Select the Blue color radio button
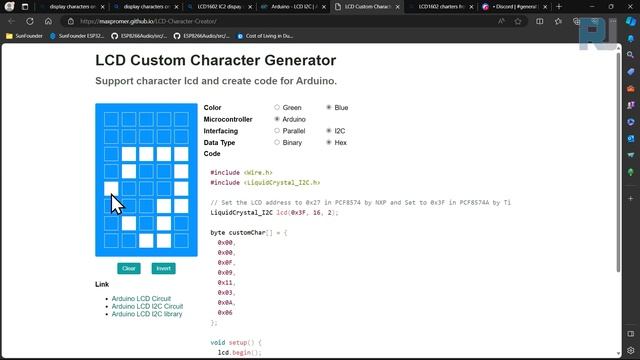Viewport: 640px width, 360px height. click(x=329, y=107)
